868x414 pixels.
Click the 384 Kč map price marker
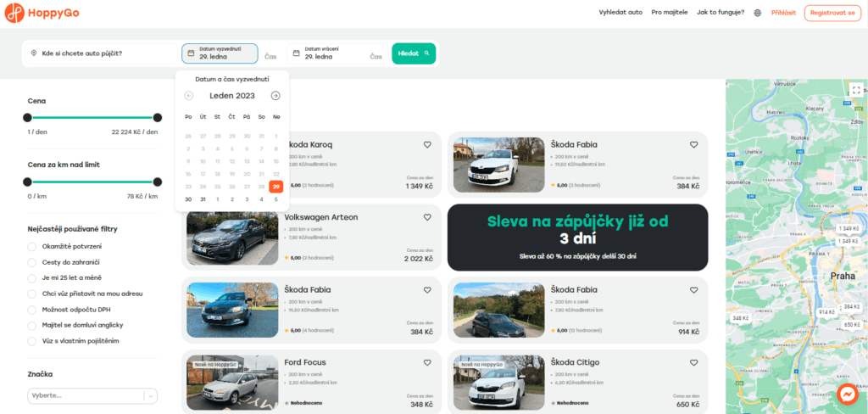pos(851,306)
